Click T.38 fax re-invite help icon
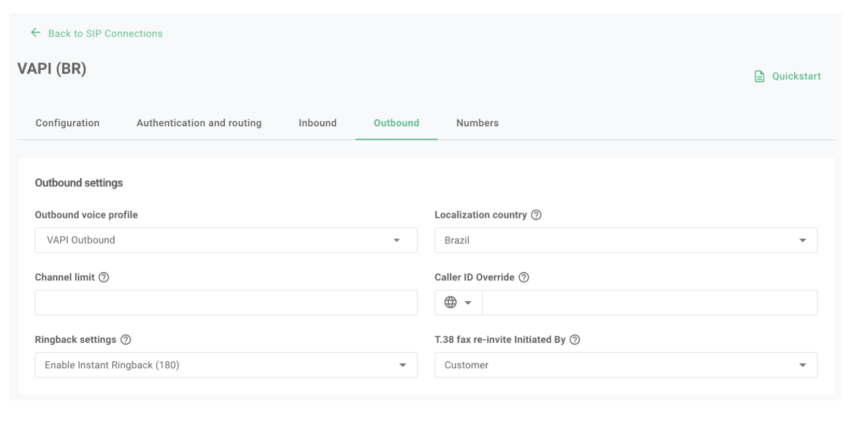Image resolution: width=868 pixels, height=423 pixels. [575, 340]
